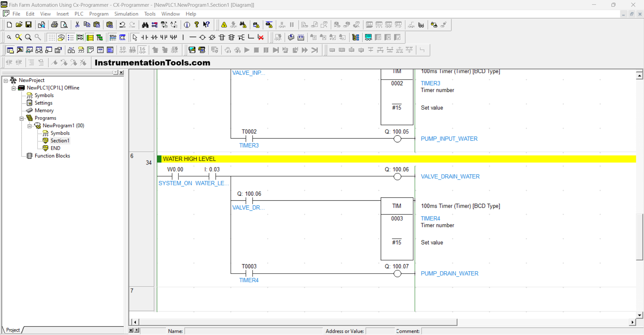644x335 pixels.
Task: Click scroll up arrow of diagram
Action: (639, 76)
